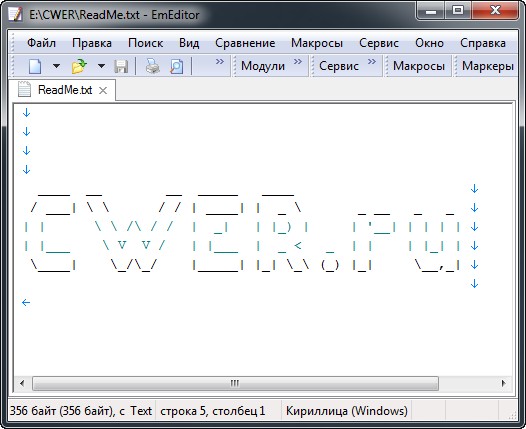Image resolution: width=526 pixels, height=429 pixels.
Task: Open the Сравнение menu
Action: coord(245,43)
